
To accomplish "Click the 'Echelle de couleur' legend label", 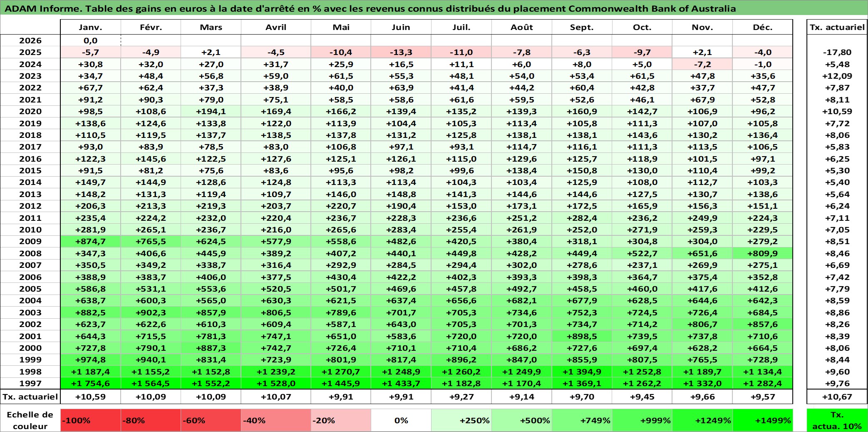I will tap(30, 420).
